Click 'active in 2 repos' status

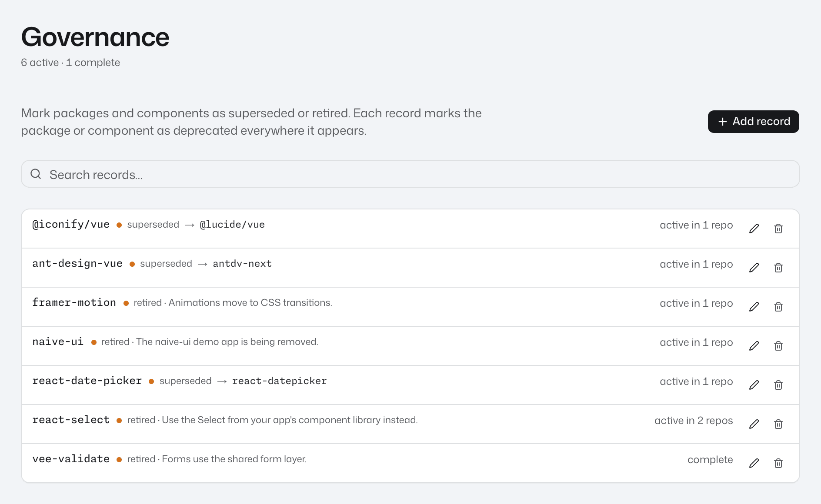tap(694, 421)
